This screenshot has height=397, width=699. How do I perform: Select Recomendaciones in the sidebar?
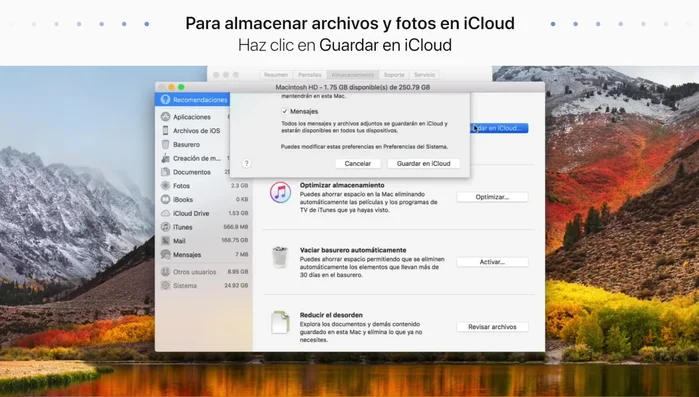click(193, 99)
